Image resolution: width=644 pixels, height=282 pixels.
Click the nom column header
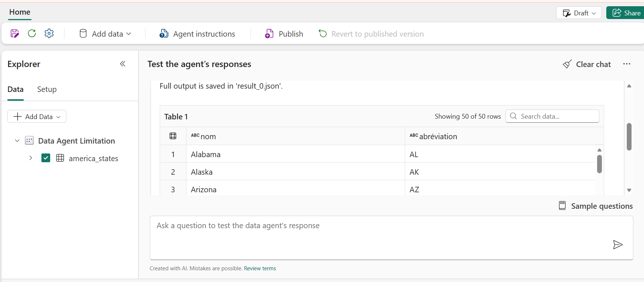(x=295, y=136)
